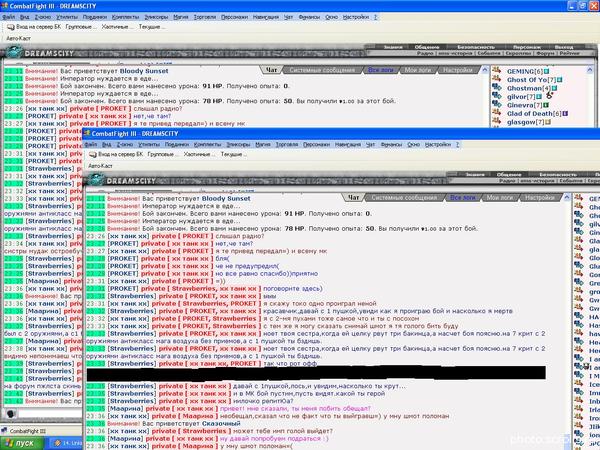Screen dimensions: 600x450
Task: Click Текущие... in front window toolbar
Action: pos(233,155)
